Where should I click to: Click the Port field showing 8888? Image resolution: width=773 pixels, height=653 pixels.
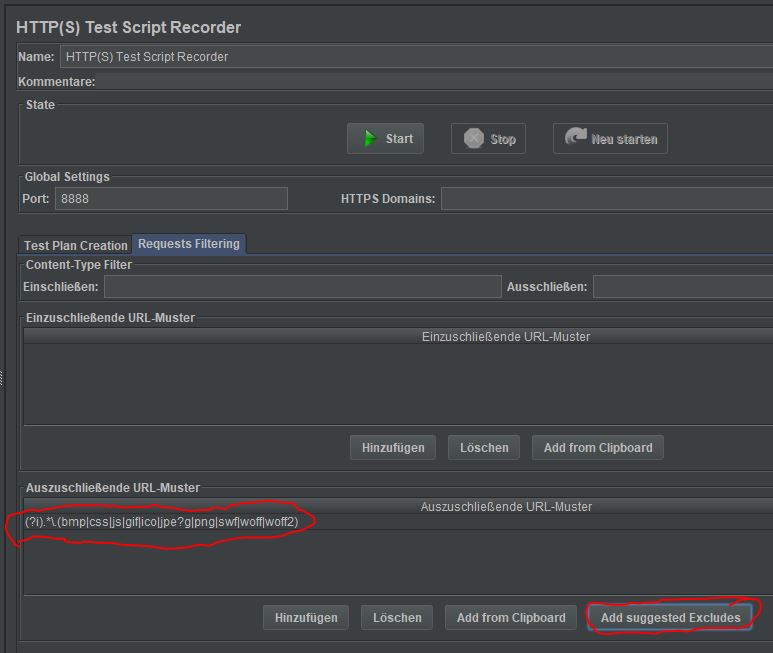coord(171,198)
